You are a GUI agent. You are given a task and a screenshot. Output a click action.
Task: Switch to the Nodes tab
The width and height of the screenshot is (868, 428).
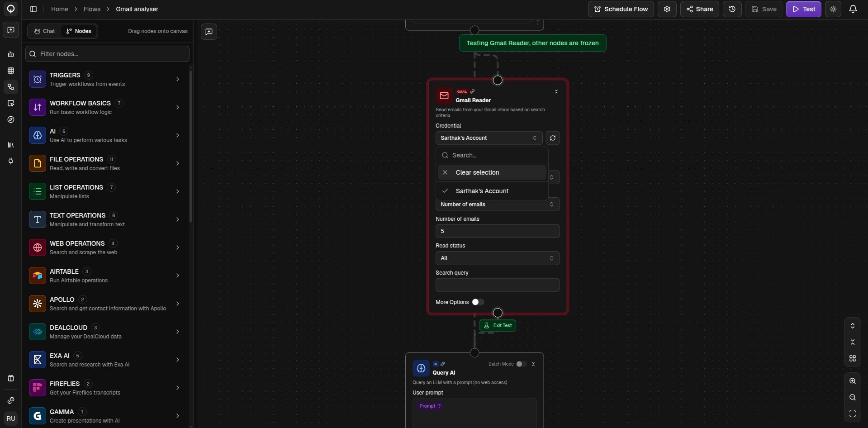(79, 31)
